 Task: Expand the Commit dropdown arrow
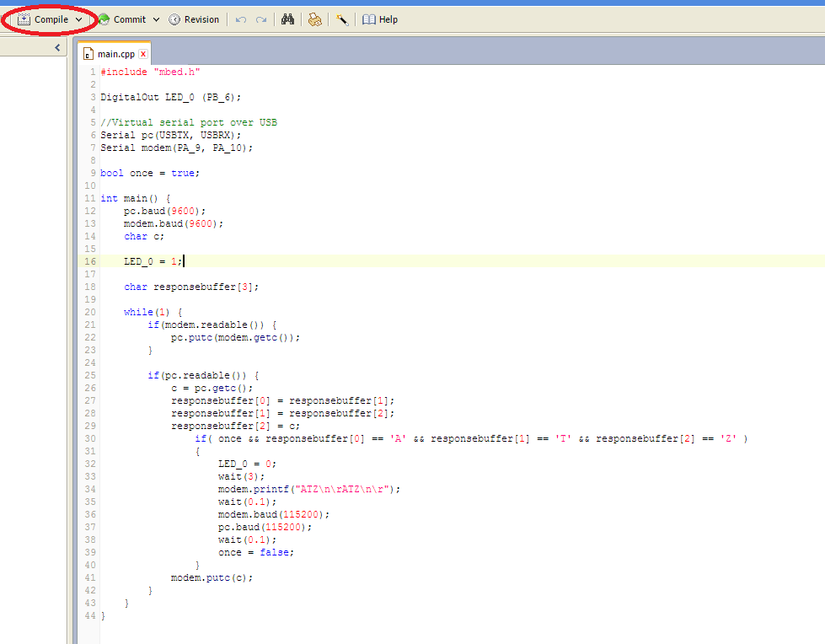(156, 19)
